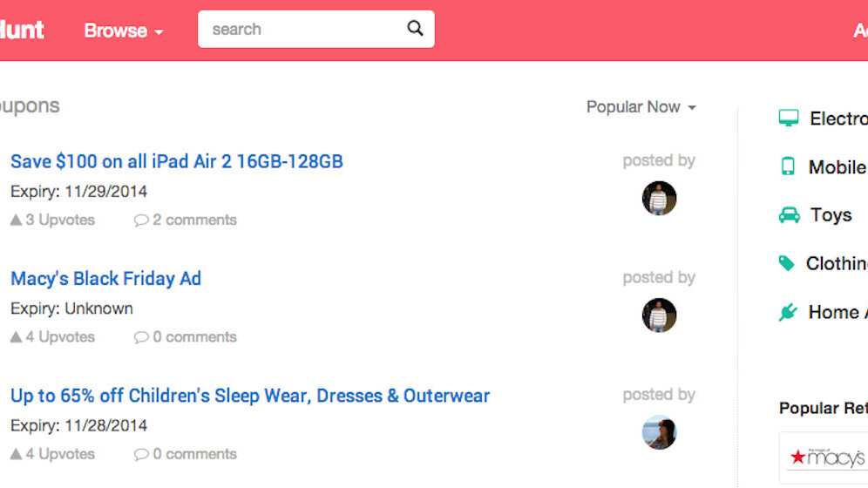Open poster avatar for iPad Air coupon
868x488 pixels.
pos(660,198)
